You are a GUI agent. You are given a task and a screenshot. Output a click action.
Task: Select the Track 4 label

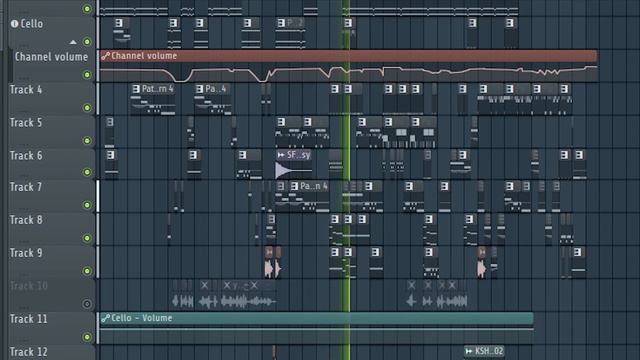pyautogui.click(x=26, y=90)
